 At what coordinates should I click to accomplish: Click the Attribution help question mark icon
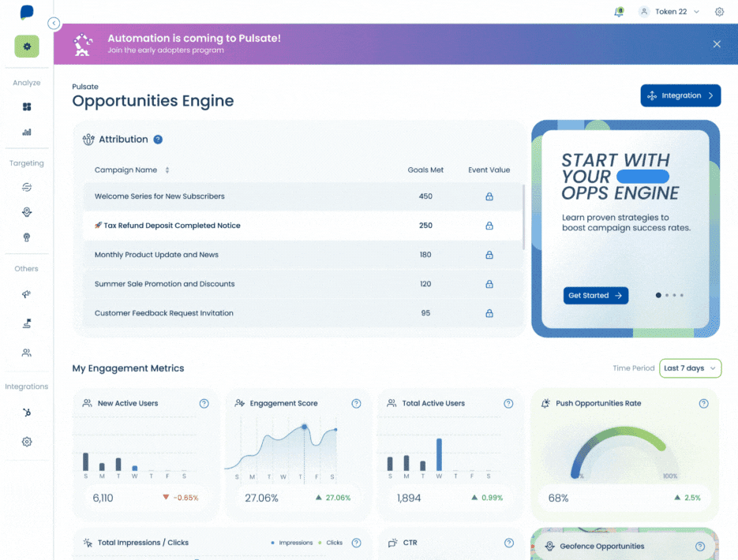pyautogui.click(x=158, y=140)
